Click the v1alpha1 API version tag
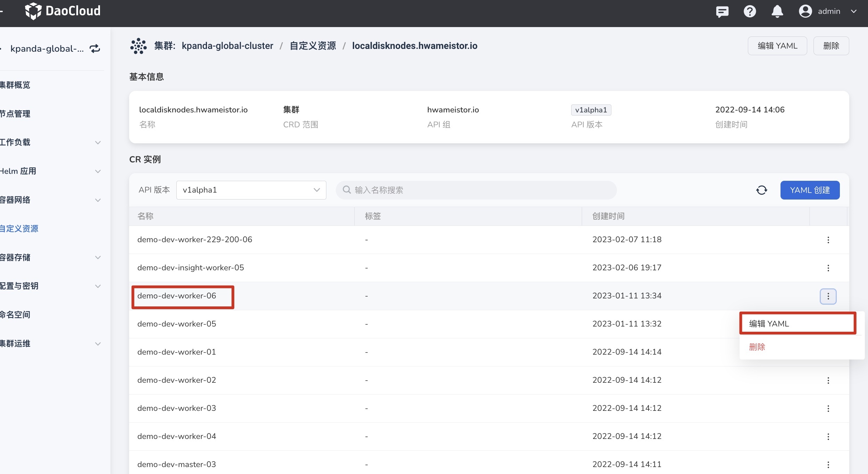 point(591,110)
